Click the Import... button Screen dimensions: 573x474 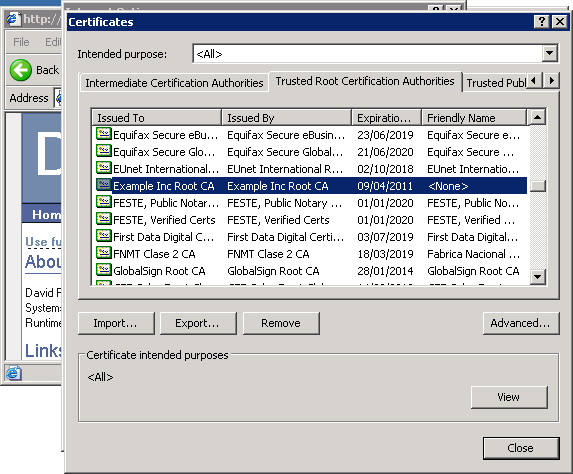[x=116, y=323]
